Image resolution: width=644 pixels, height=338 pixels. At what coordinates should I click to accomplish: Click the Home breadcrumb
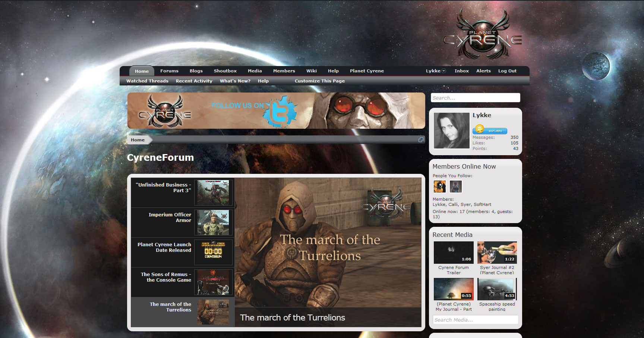[138, 140]
